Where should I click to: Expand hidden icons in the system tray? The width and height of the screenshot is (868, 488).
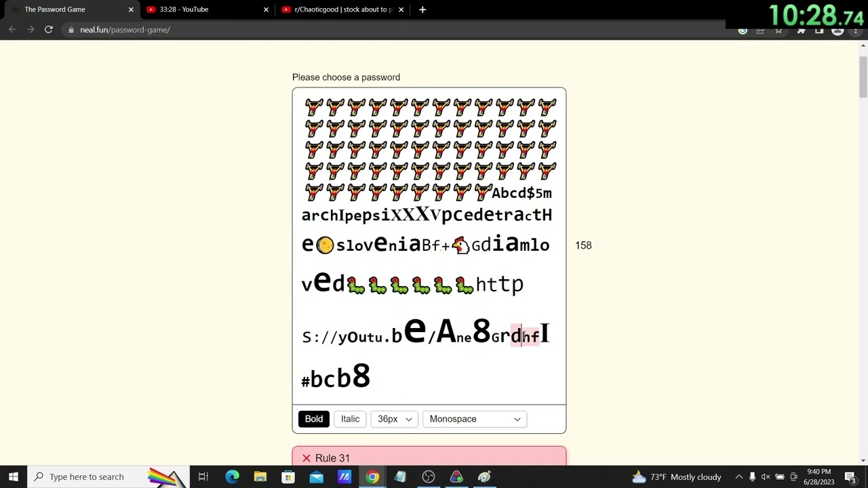point(738,476)
